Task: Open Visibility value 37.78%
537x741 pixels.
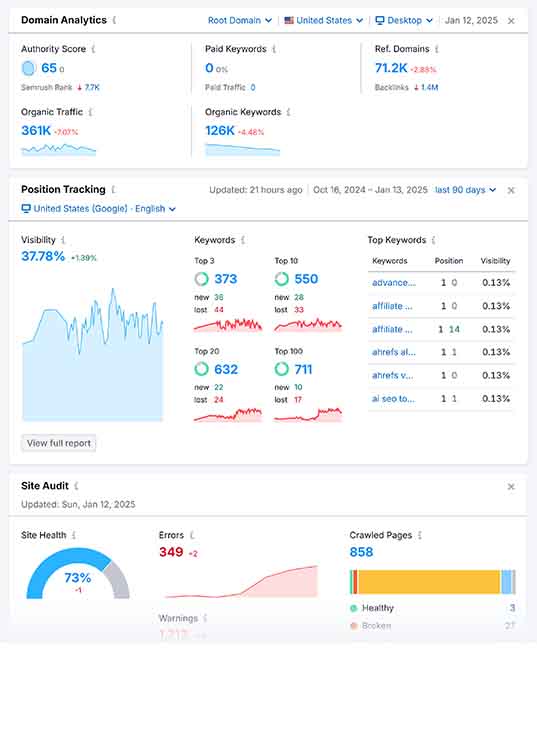Action: [x=43, y=256]
